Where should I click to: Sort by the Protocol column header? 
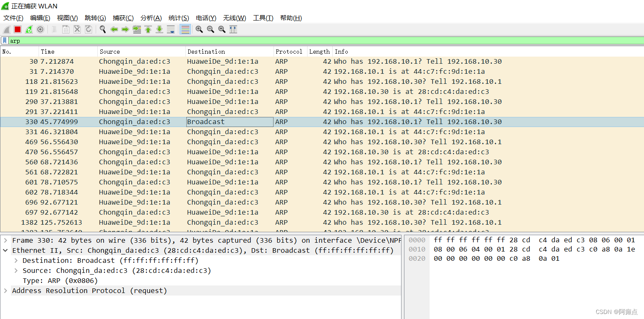pyautogui.click(x=290, y=52)
